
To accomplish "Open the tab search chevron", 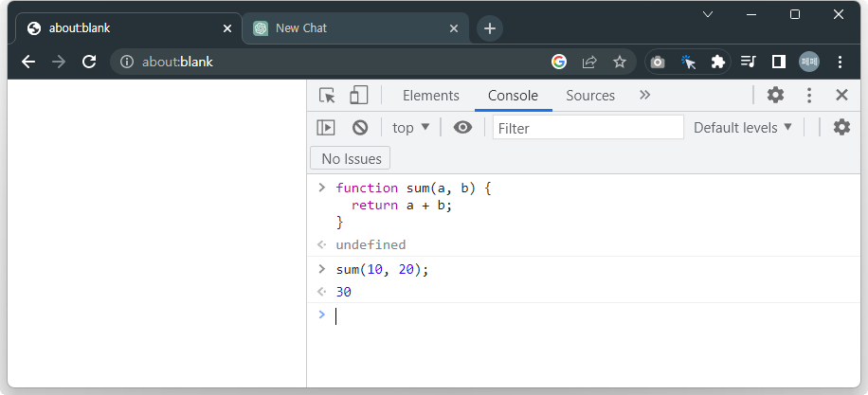I will tap(708, 15).
